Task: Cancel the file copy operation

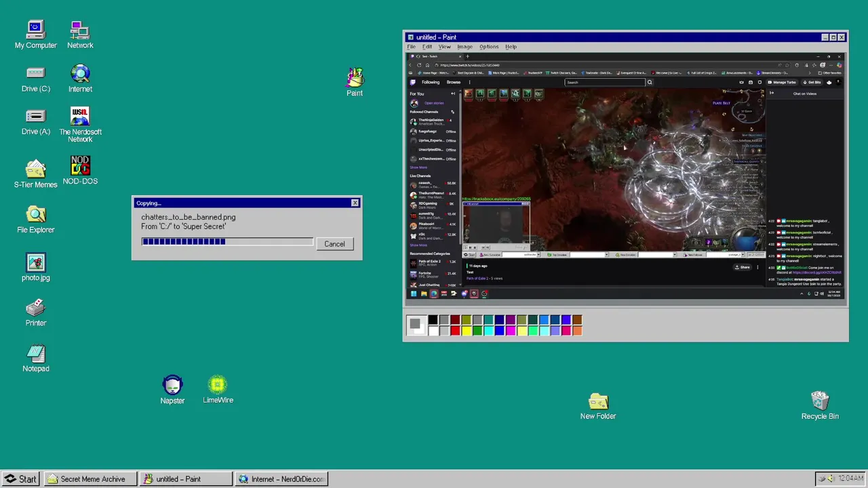Action: tap(334, 244)
